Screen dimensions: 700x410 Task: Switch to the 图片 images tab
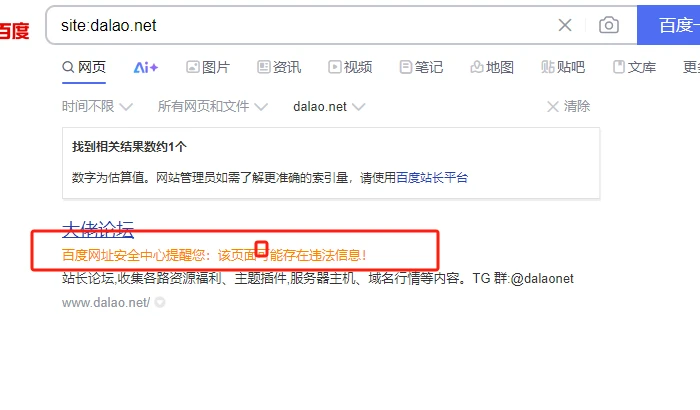[208, 67]
